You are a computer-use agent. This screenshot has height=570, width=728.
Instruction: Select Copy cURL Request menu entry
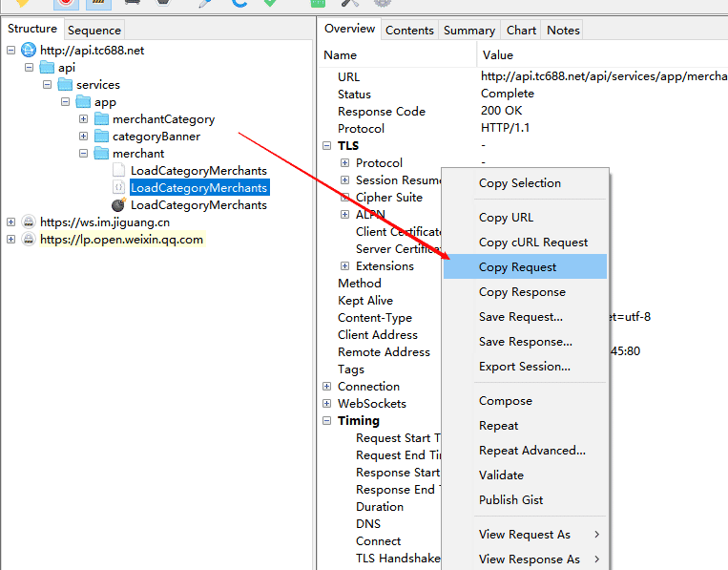[532, 243]
